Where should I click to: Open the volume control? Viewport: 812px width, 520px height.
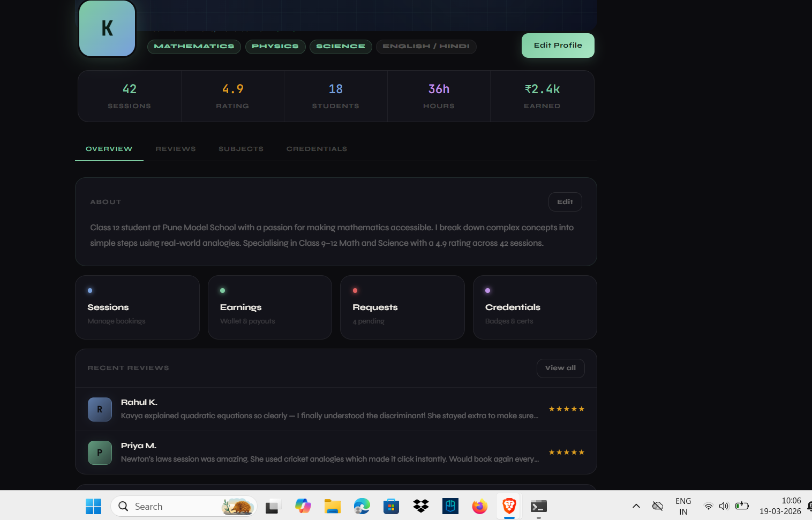[x=724, y=506]
